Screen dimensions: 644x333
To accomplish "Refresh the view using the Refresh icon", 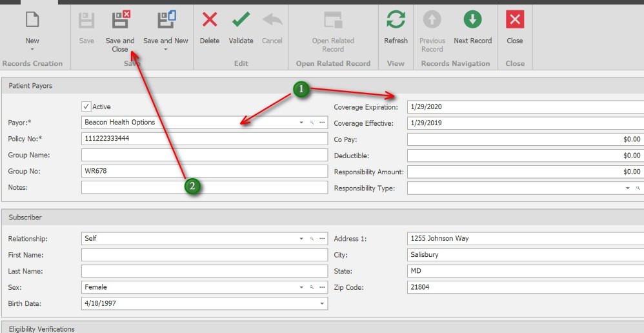I will 396,20.
